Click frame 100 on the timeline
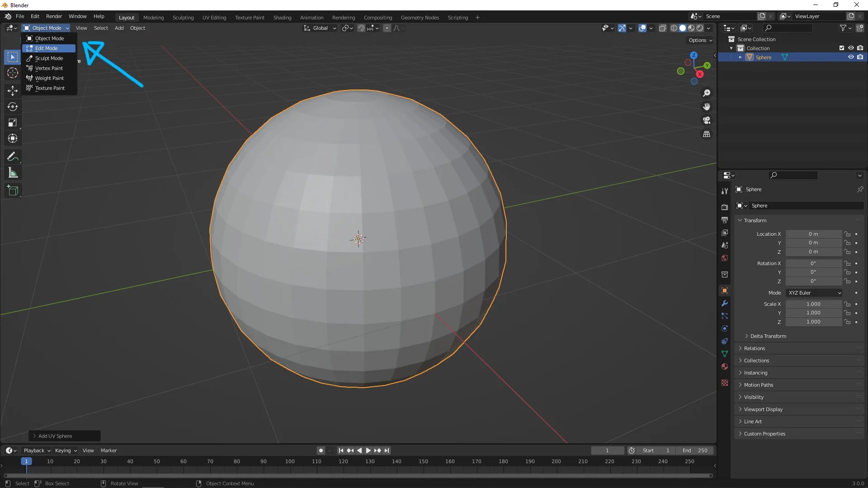 [x=290, y=461]
